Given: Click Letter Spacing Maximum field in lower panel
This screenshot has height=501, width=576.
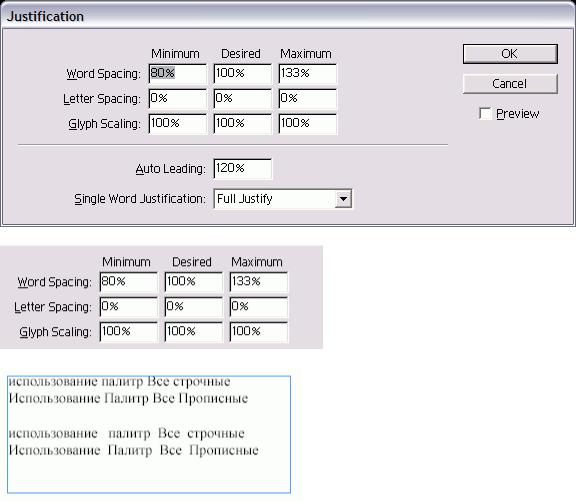Looking at the screenshot, I should click(x=259, y=307).
